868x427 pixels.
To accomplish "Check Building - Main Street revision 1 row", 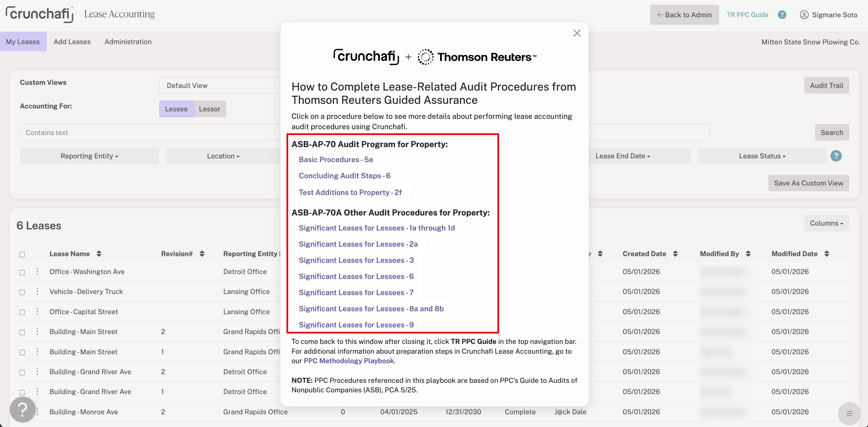I will 22,352.
